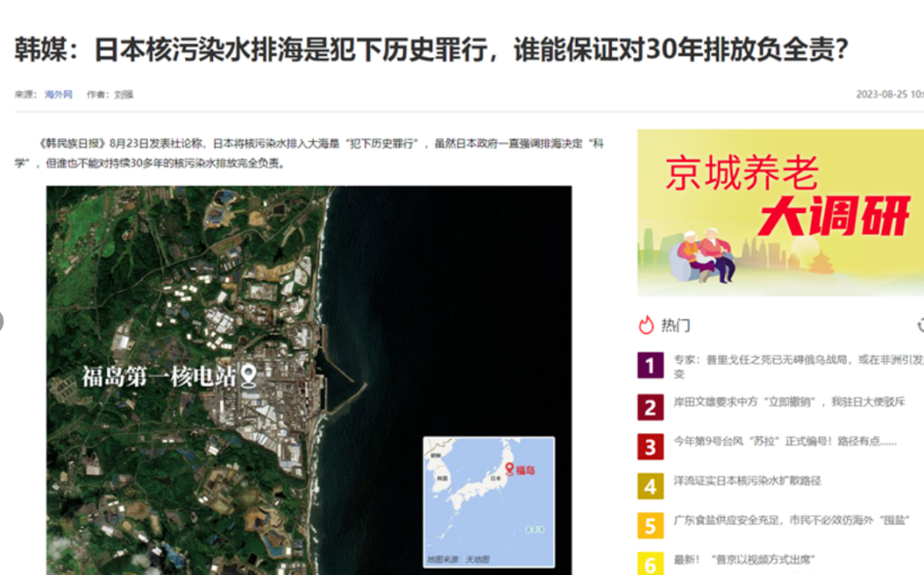Open the typhoon 苏拉 news headline
The image size is (924, 575).
[784, 442]
